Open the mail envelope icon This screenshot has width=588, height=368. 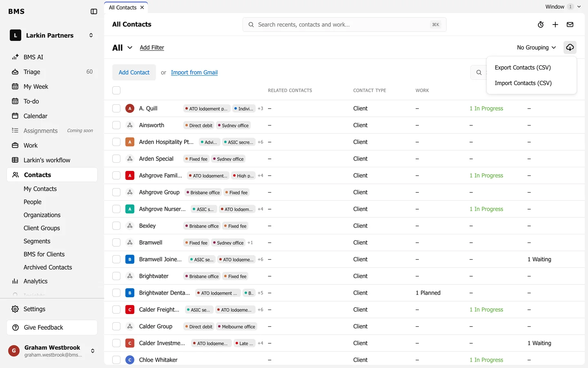point(570,25)
